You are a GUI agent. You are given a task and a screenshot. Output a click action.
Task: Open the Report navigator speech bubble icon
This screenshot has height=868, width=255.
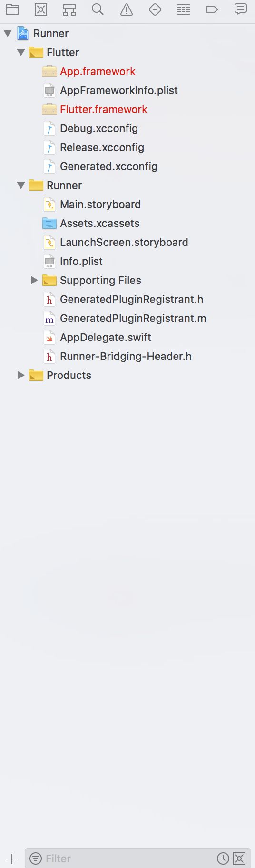241,9
